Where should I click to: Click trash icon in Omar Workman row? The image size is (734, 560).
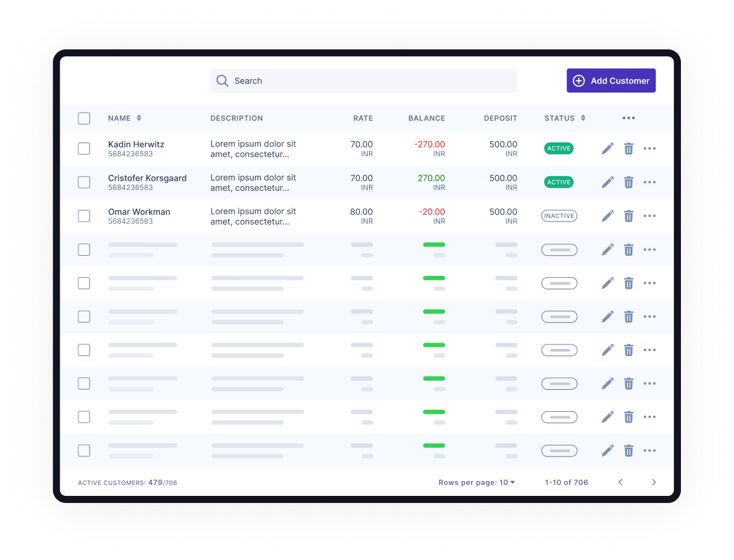(628, 216)
